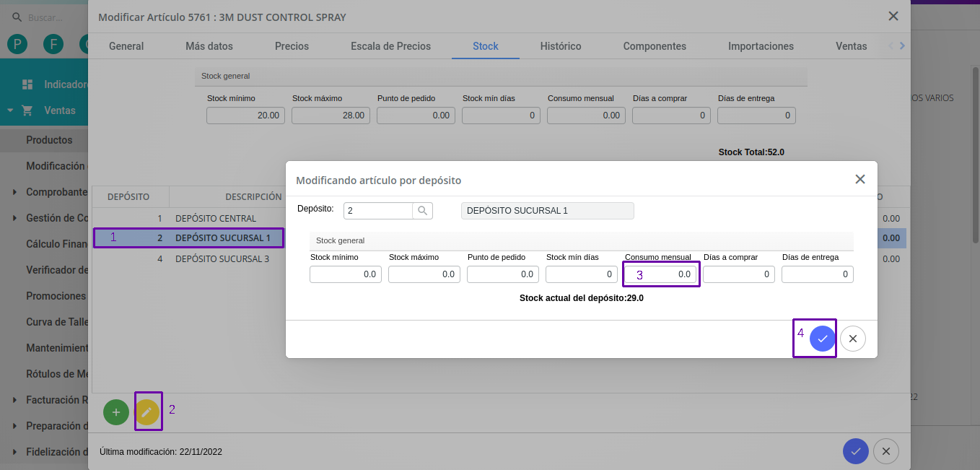Click the green plus add button

tap(116, 412)
